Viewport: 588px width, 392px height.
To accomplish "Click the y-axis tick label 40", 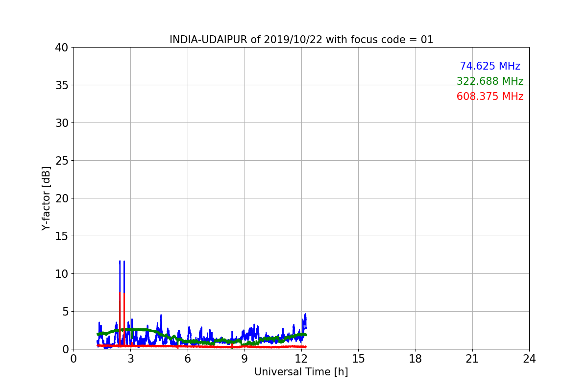I will [x=61, y=48].
